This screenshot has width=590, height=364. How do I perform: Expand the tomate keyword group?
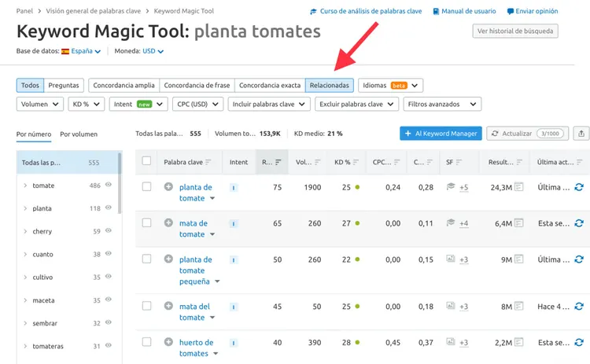tap(25, 186)
